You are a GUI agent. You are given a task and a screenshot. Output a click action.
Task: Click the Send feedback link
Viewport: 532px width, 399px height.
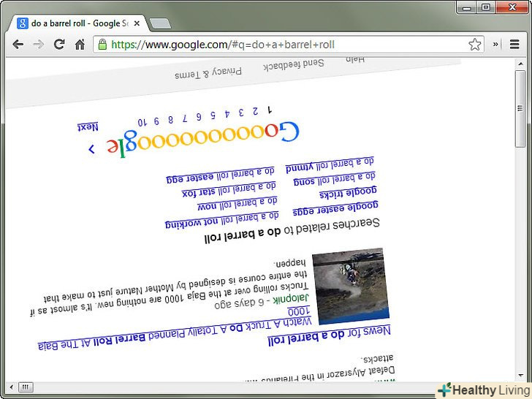point(294,64)
